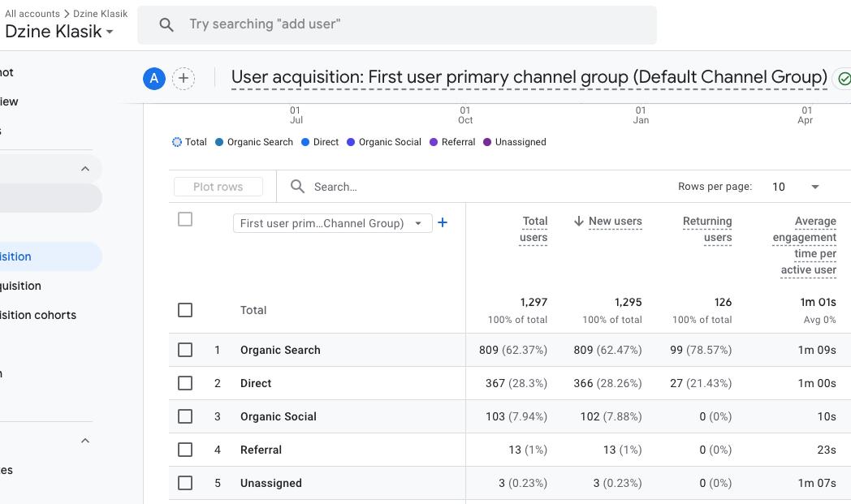
Task: Click the sort arrow beside New users
Action: point(578,221)
